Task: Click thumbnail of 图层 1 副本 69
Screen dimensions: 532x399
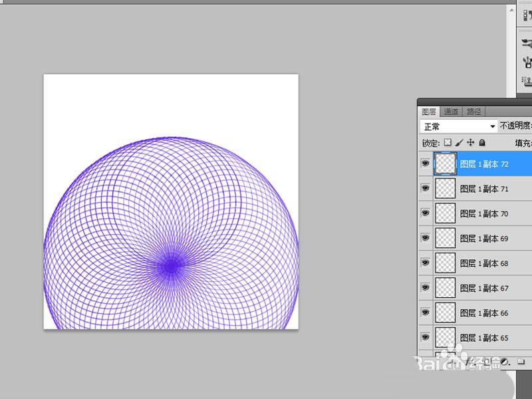Action: pos(445,238)
